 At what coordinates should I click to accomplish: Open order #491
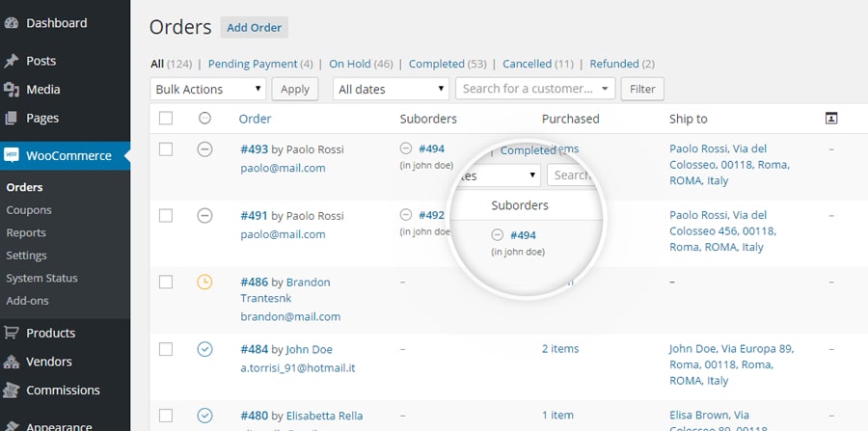click(x=254, y=216)
